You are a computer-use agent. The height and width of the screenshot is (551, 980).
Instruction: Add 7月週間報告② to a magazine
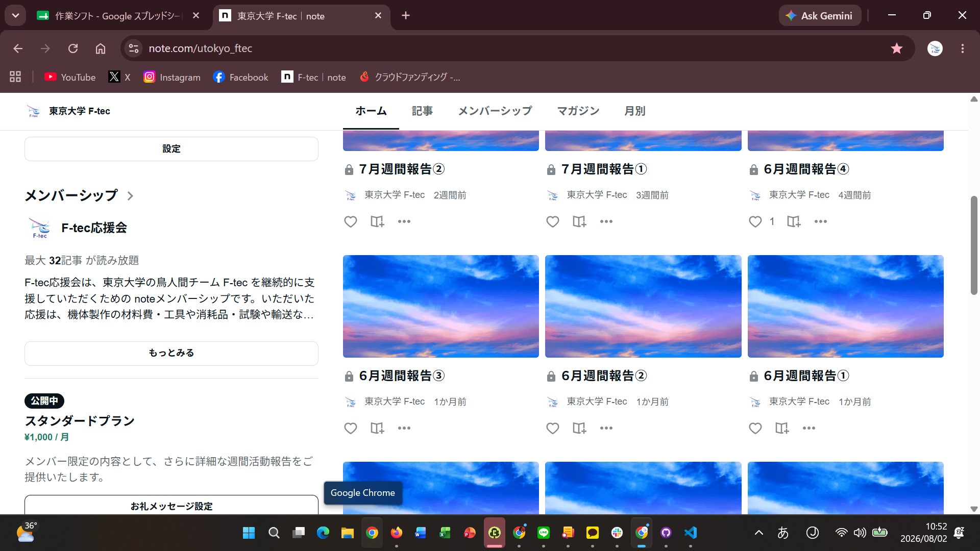coord(377,221)
